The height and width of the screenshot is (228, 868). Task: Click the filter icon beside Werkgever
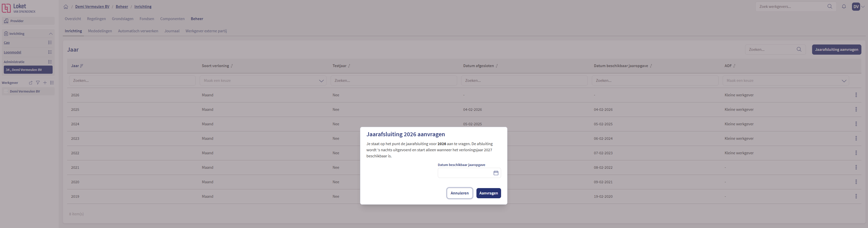pyautogui.click(x=38, y=83)
